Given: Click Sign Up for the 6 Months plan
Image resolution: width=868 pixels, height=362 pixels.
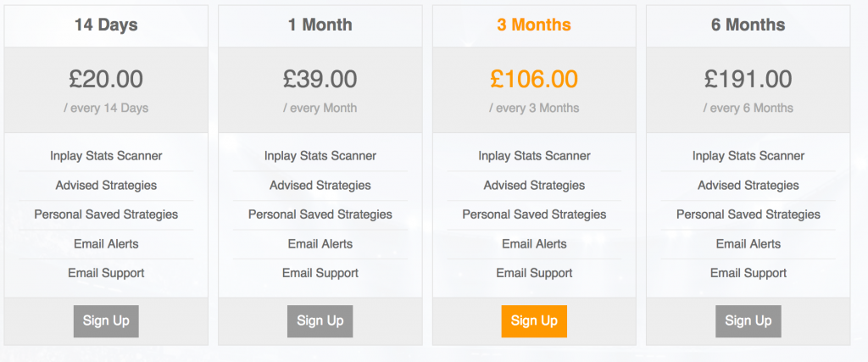Looking at the screenshot, I should pyautogui.click(x=748, y=321).
